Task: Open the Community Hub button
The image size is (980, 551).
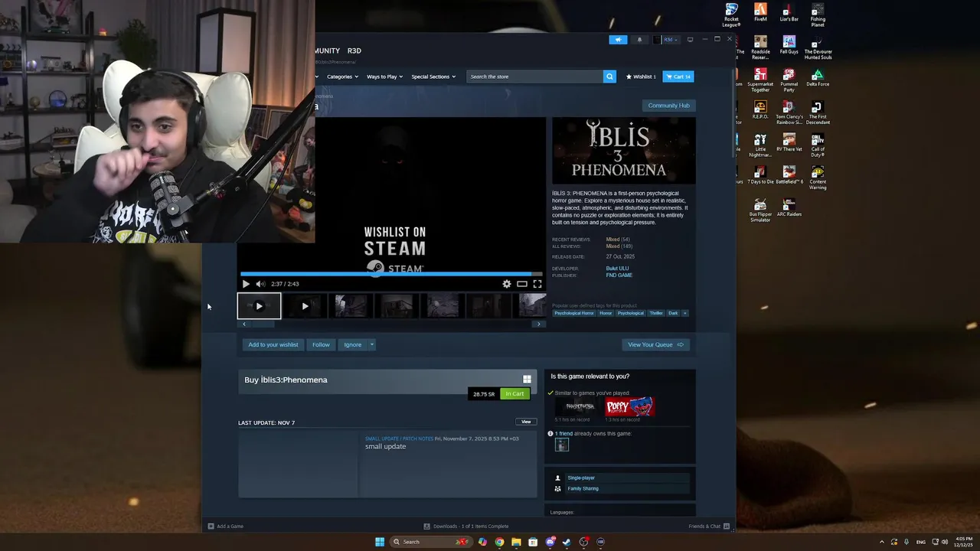Action: click(x=668, y=106)
